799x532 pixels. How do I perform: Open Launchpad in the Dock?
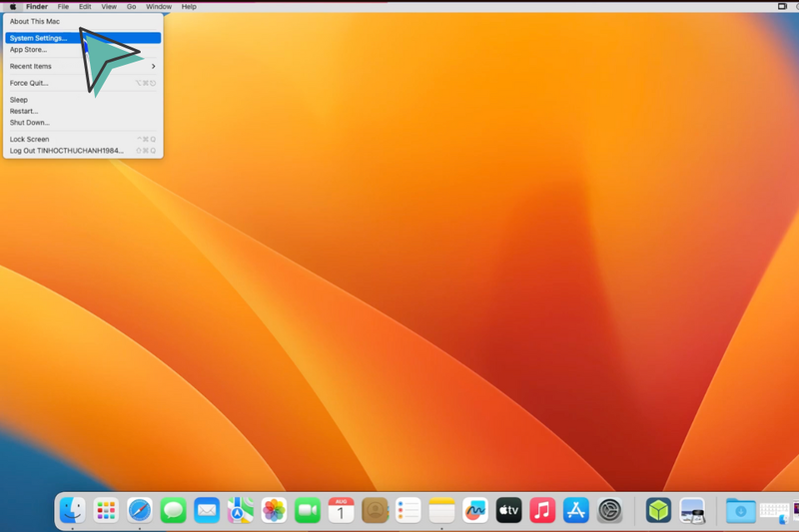106,510
